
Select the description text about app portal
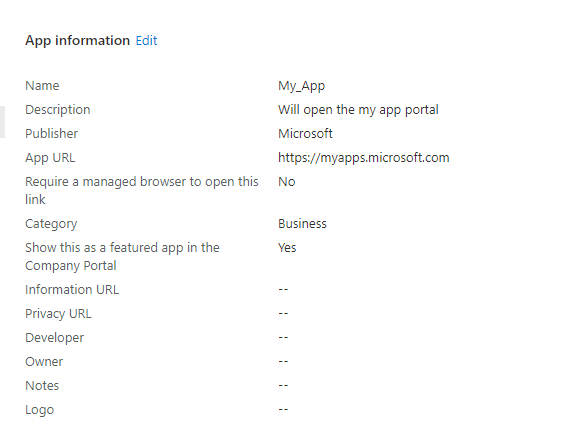click(358, 110)
